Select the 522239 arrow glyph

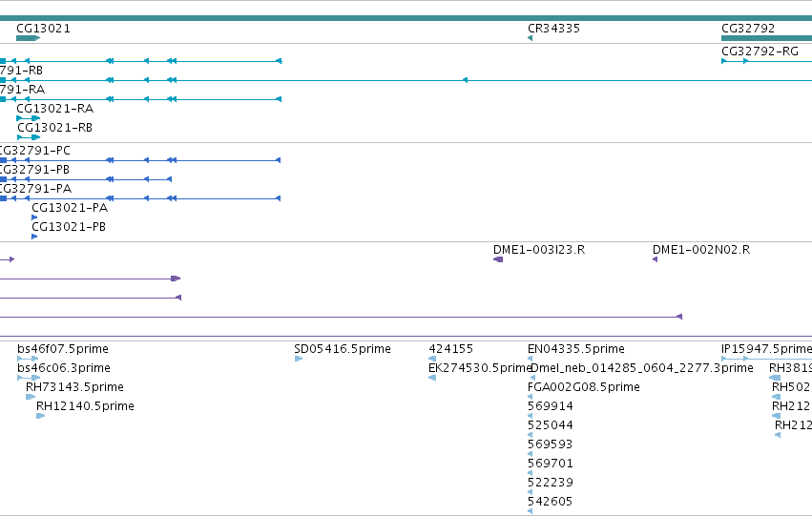click(x=530, y=492)
